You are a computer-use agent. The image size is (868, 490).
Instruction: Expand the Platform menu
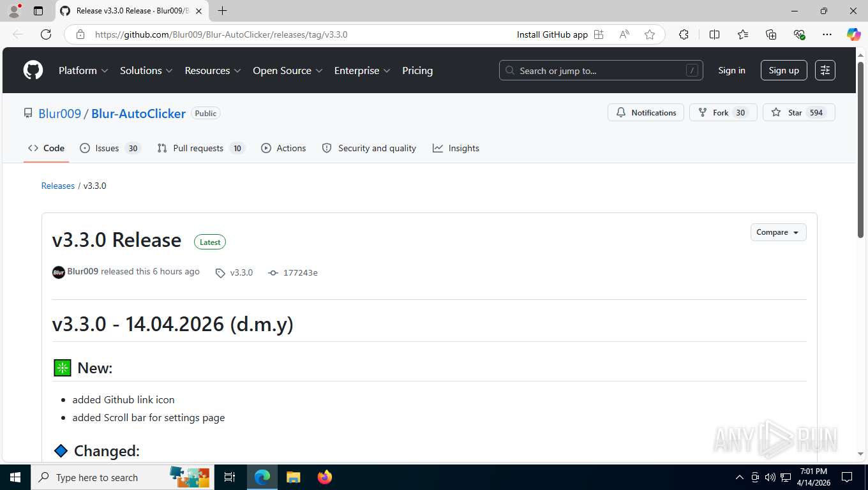pos(83,70)
